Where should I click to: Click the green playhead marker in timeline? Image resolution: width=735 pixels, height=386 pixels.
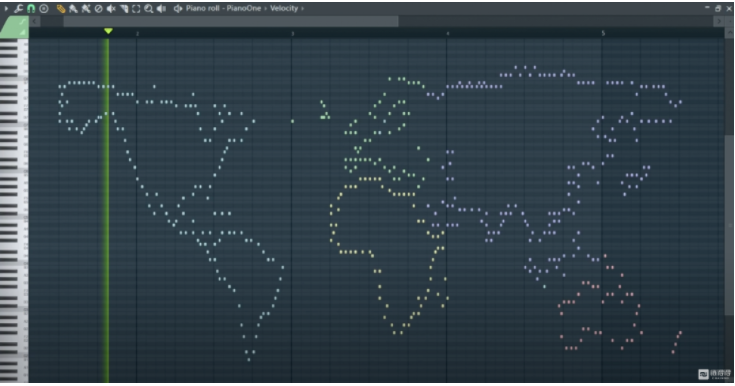[108, 31]
